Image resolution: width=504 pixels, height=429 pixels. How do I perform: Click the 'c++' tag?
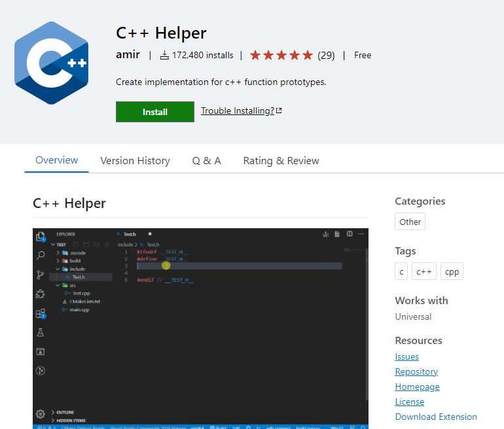[x=424, y=271]
